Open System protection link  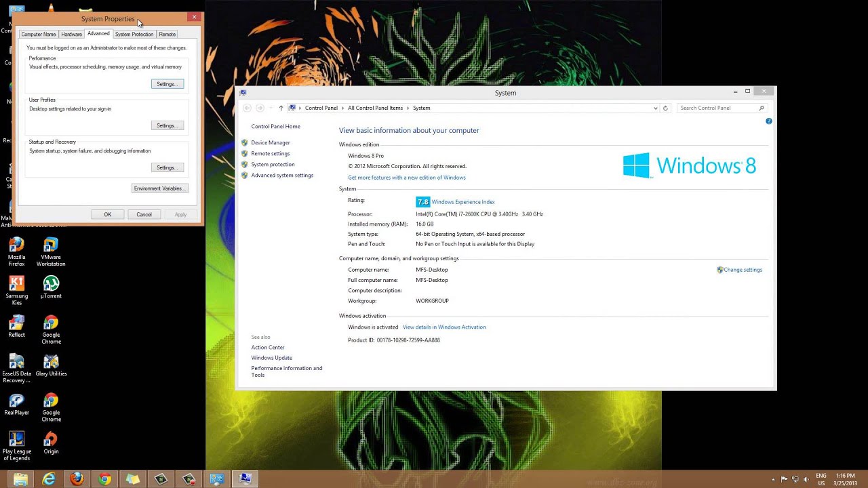(273, 164)
